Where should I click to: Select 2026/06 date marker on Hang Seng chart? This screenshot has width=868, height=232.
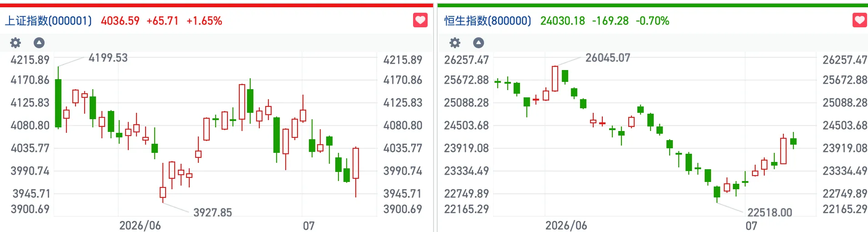coord(566,226)
